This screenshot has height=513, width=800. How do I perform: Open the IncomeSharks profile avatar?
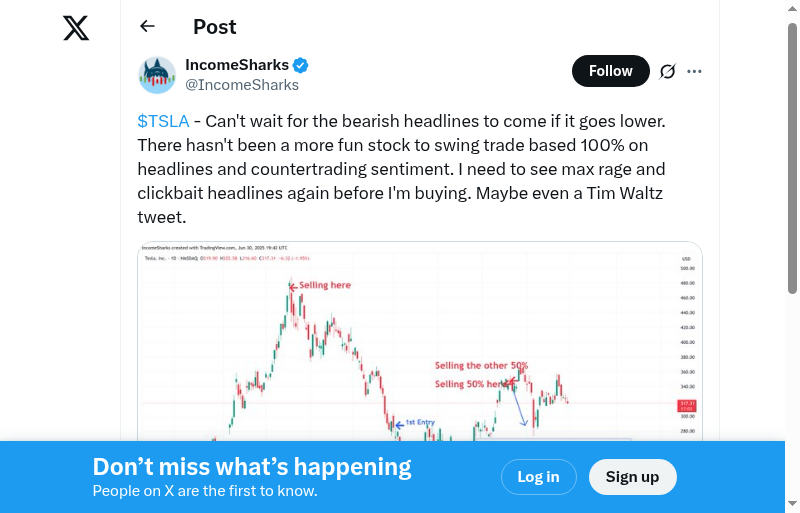tap(157, 75)
